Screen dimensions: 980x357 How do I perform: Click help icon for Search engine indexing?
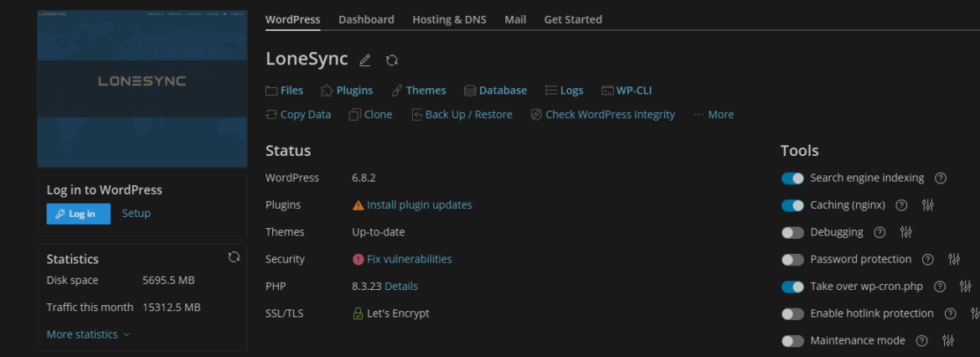[940, 178]
